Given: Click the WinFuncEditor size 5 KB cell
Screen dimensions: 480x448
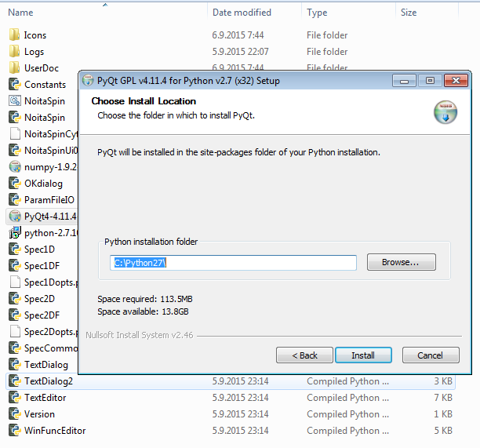Looking at the screenshot, I should pos(443,431).
